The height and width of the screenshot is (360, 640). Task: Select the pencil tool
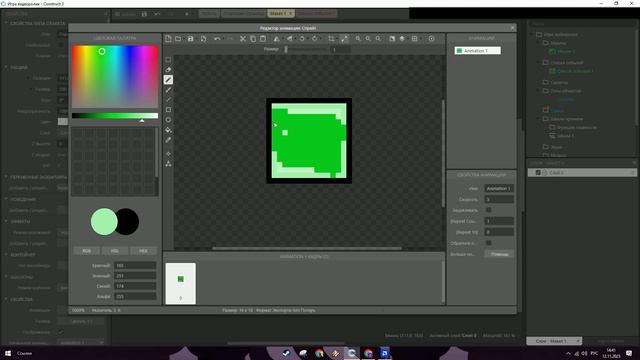click(x=168, y=80)
